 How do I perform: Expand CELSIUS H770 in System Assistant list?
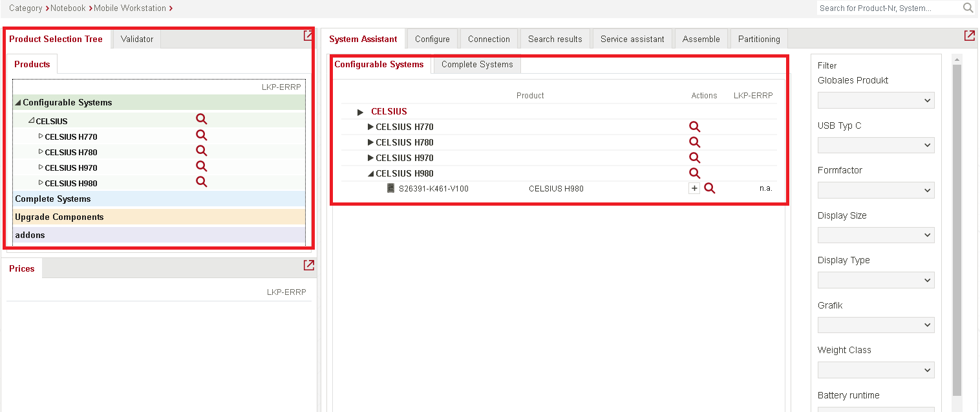tap(371, 127)
